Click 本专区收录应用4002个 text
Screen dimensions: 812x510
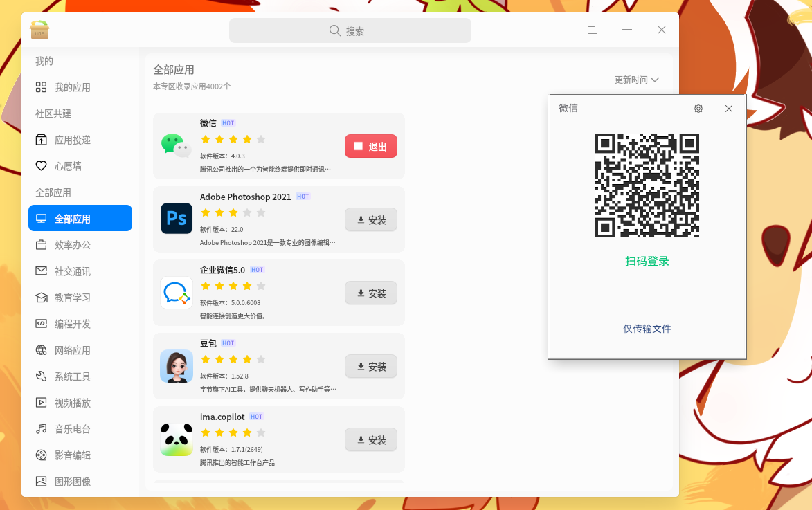tap(192, 86)
